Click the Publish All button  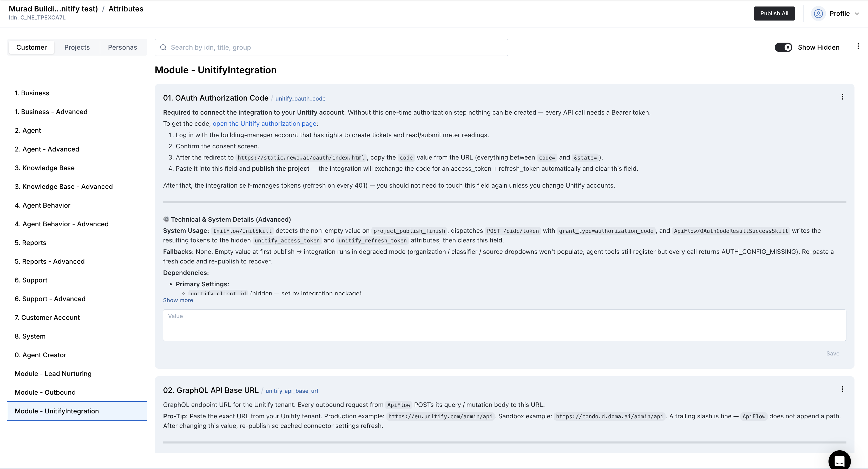point(774,14)
